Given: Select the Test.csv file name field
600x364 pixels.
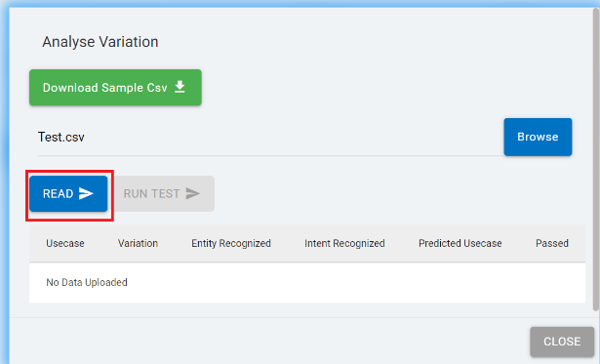Looking at the screenshot, I should [x=270, y=137].
